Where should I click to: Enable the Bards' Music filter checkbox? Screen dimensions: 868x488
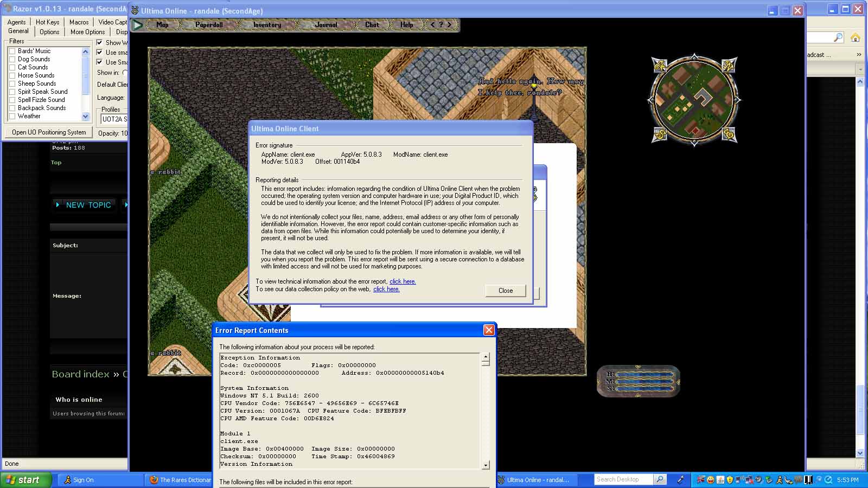pos(12,51)
